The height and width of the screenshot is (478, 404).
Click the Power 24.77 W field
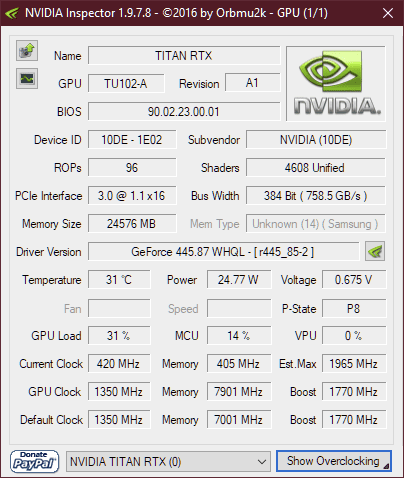pos(239,279)
